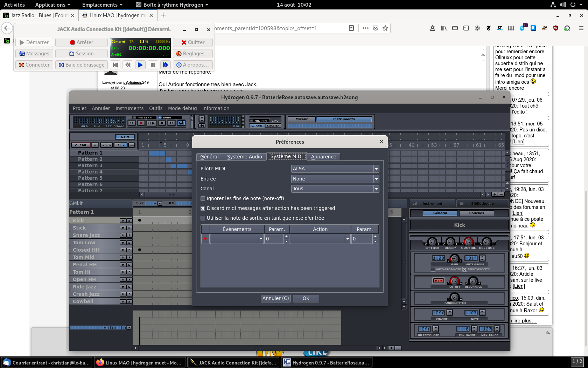Click Annuler to cancel preferences
The image size is (588, 368).
coord(275,298)
